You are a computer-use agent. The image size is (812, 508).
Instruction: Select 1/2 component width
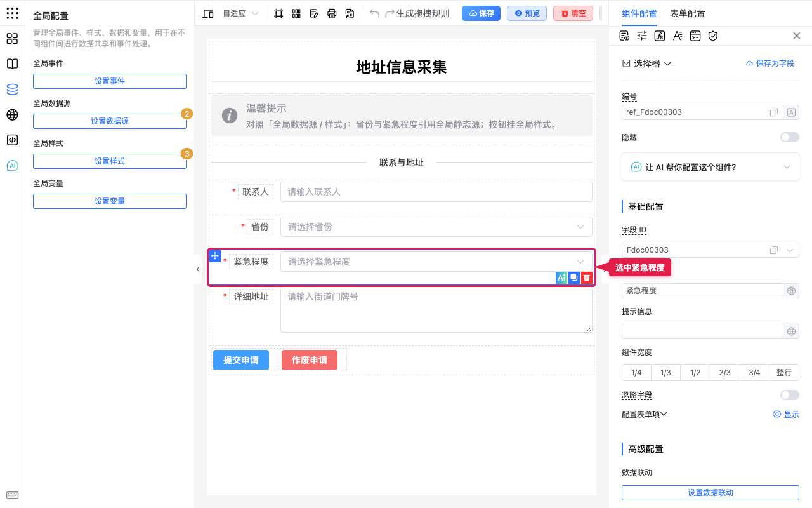tap(695, 373)
